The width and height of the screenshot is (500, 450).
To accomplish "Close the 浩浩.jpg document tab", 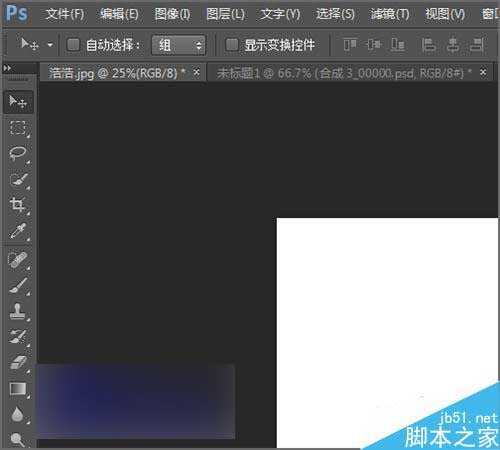I will coord(197,72).
